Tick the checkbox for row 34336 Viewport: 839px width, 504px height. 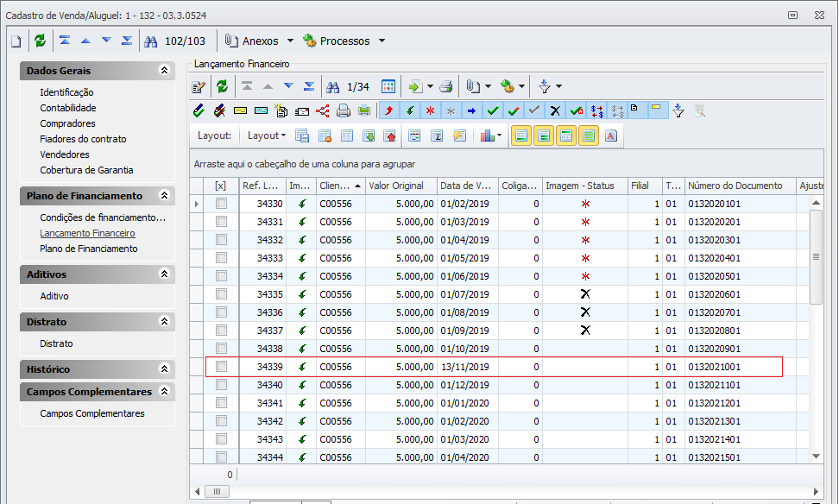pyautogui.click(x=221, y=312)
